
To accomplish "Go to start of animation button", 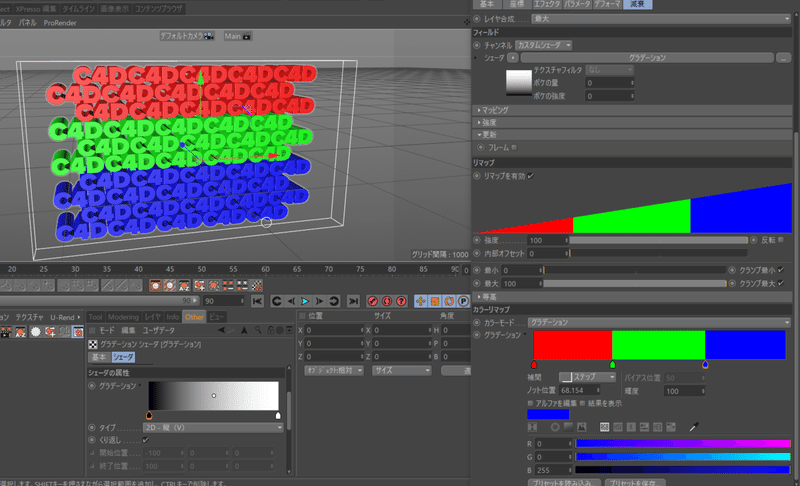I will point(257,301).
